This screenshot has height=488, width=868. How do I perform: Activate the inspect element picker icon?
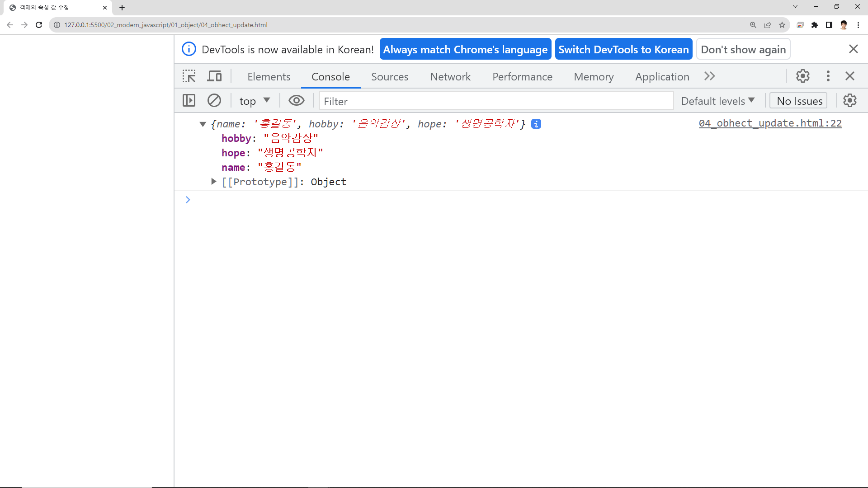(189, 76)
